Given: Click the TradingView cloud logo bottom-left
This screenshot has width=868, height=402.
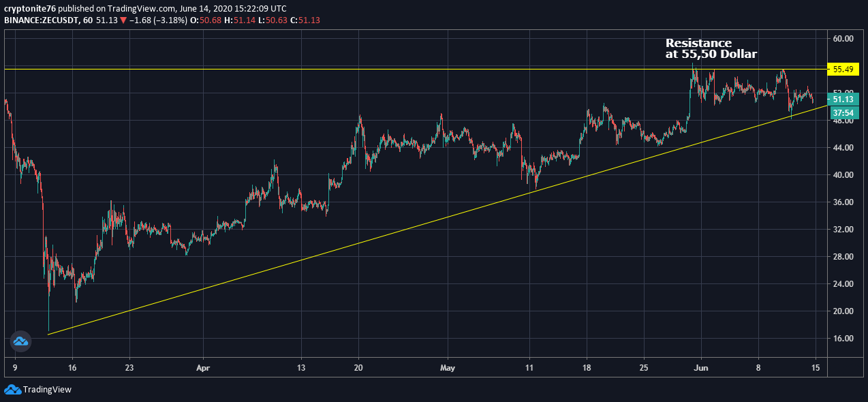Looking at the screenshot, I should click(12, 390).
